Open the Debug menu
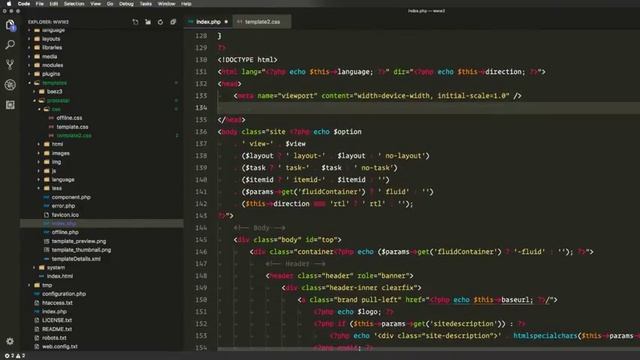Viewport: 640px width, 360px height. pyautogui.click(x=126, y=4)
